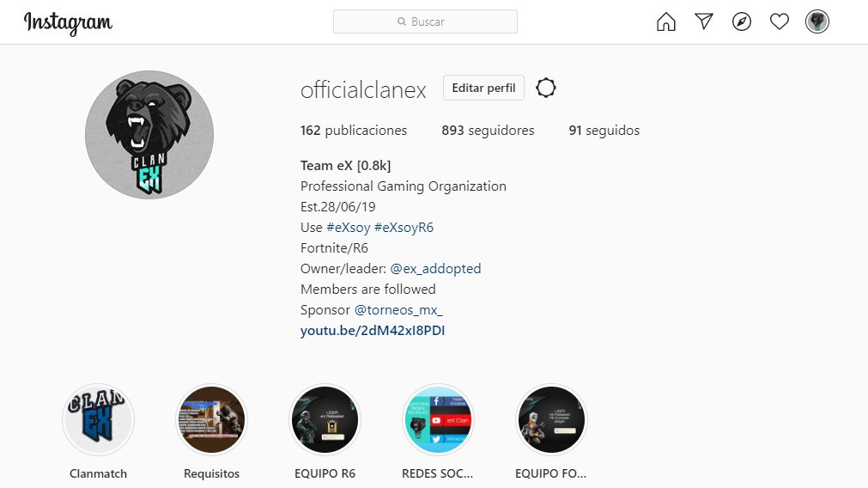Image resolution: width=868 pixels, height=488 pixels.
Task: Focus the Buscar search field
Action: pos(425,21)
